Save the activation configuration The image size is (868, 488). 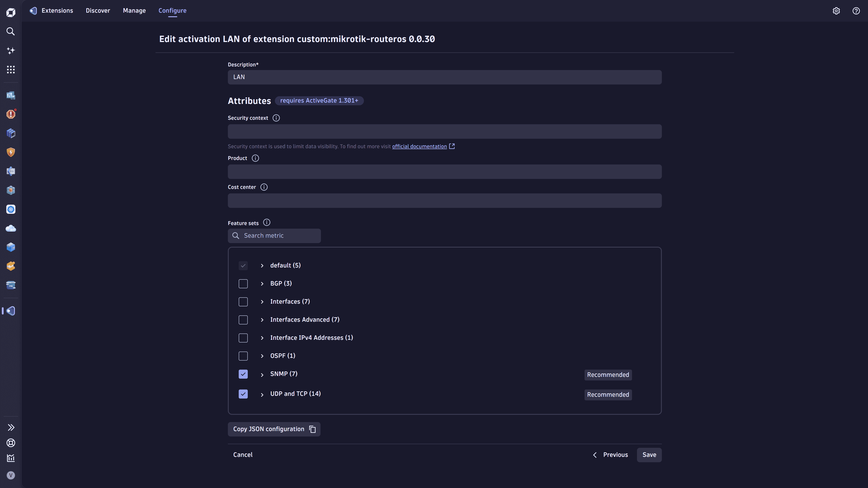coord(649,455)
